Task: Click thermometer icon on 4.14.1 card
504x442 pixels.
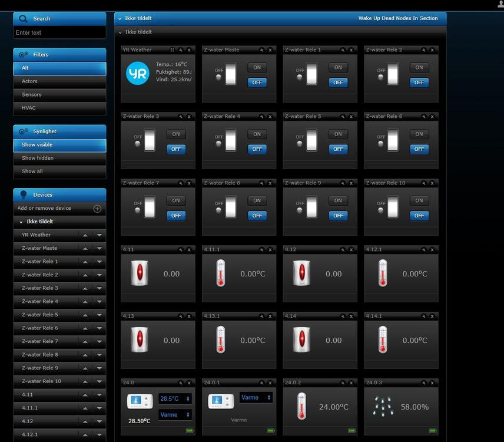Action: (x=383, y=339)
